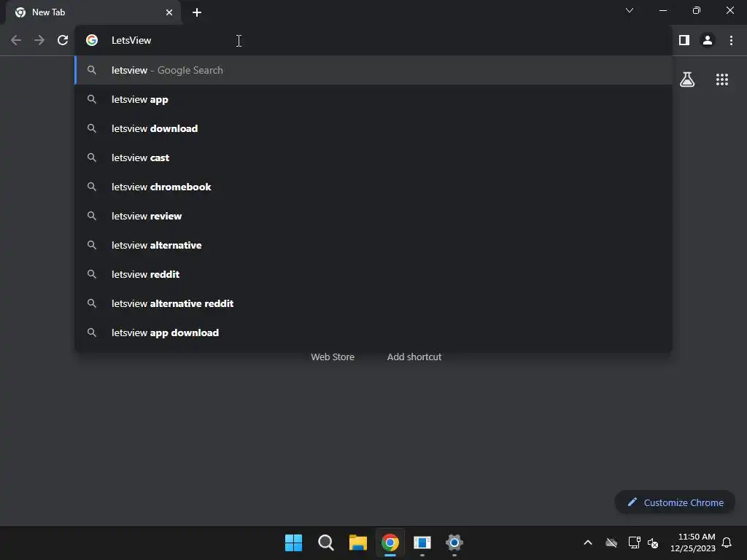This screenshot has height=560, width=747.
Task: Toggle the Chrome side panel icon
Action: click(684, 41)
